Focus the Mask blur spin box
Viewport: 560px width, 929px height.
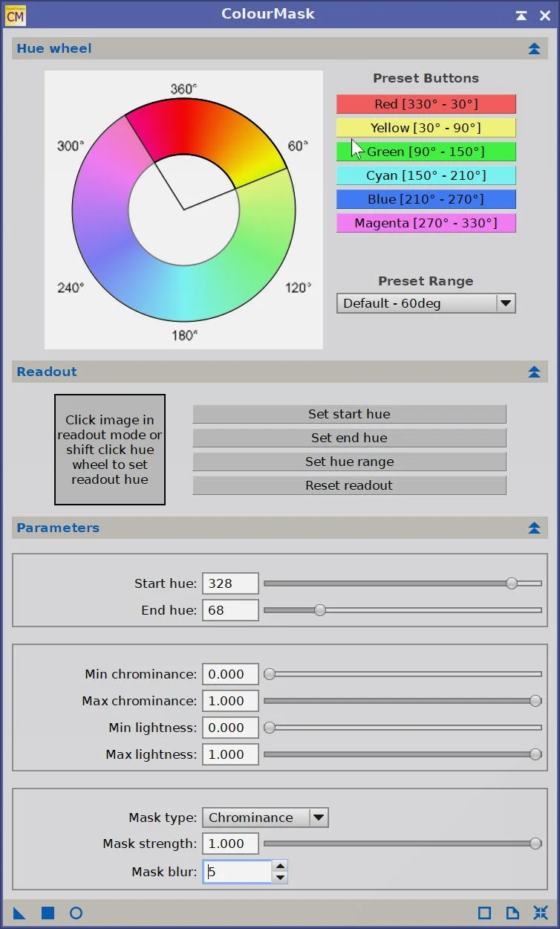(x=238, y=872)
